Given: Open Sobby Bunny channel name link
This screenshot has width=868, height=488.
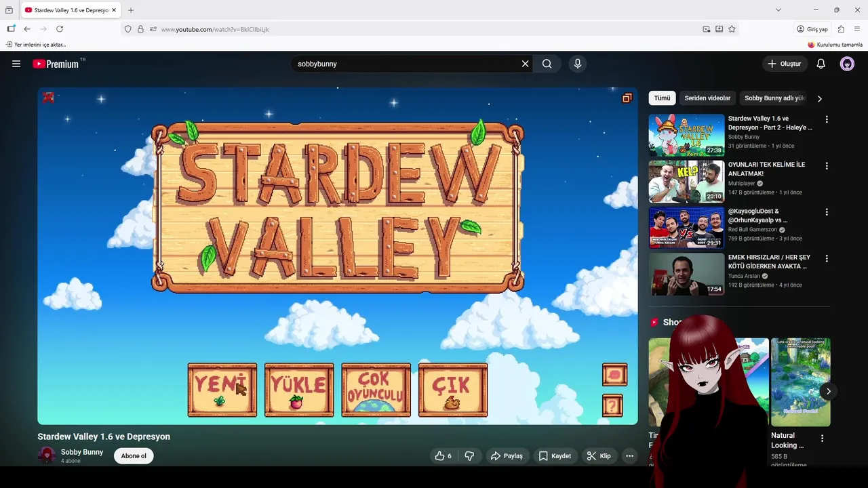Looking at the screenshot, I should coord(82,452).
